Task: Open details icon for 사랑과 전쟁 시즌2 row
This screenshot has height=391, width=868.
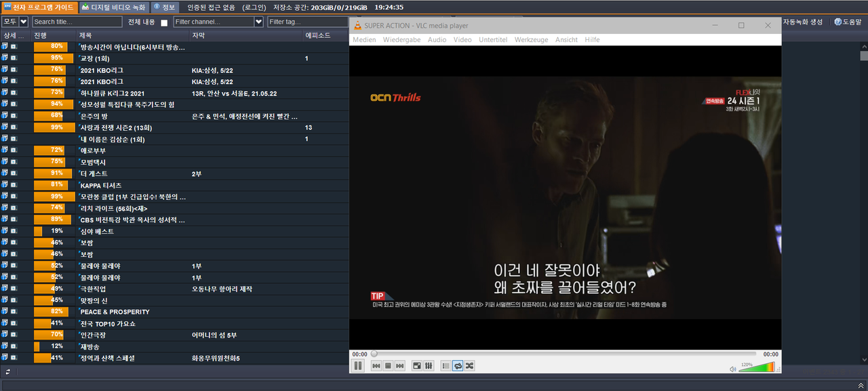Action: point(5,127)
